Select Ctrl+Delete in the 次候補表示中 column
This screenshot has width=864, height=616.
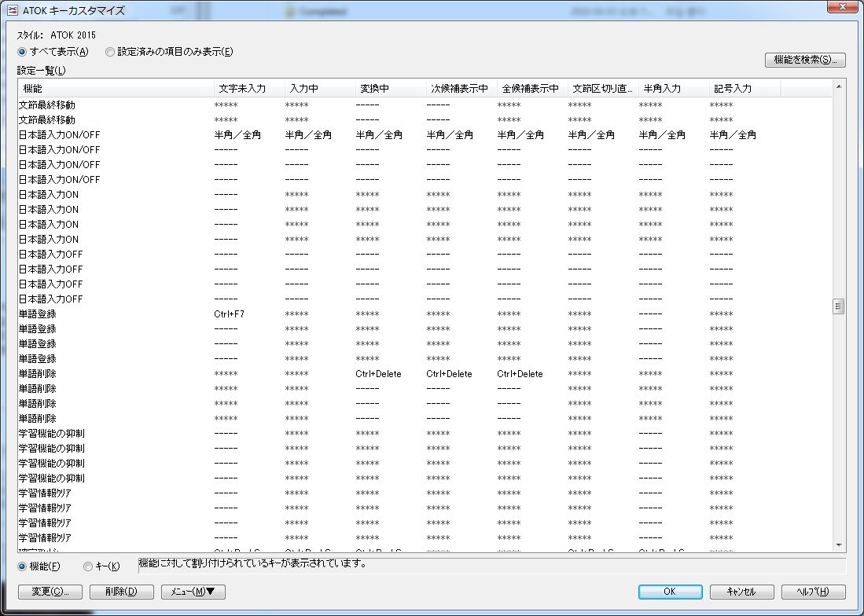coord(449,374)
